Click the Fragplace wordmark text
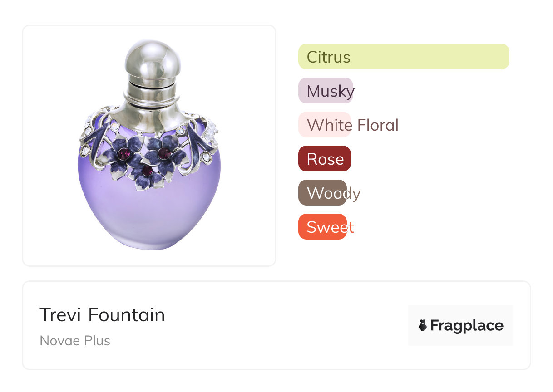 tap(467, 326)
